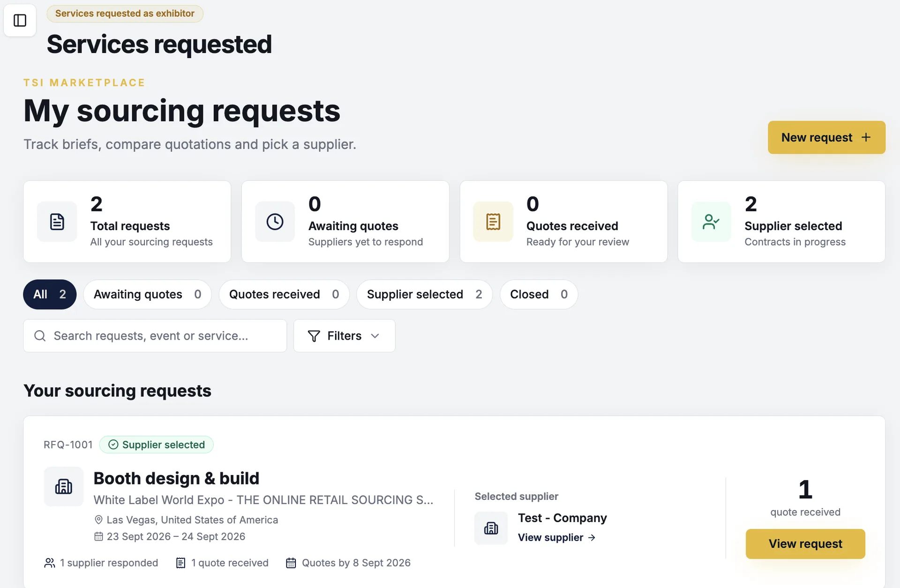Click the Supplier selected status badge
Viewport: 900px width, 588px height.
pyautogui.click(x=157, y=445)
